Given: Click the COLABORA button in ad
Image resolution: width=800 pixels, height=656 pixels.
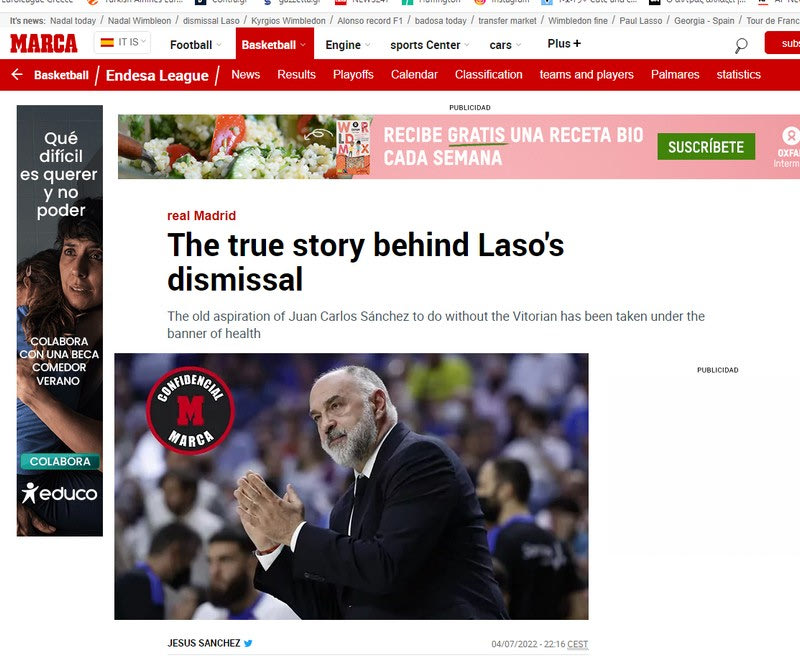Looking at the screenshot, I should point(60,462).
